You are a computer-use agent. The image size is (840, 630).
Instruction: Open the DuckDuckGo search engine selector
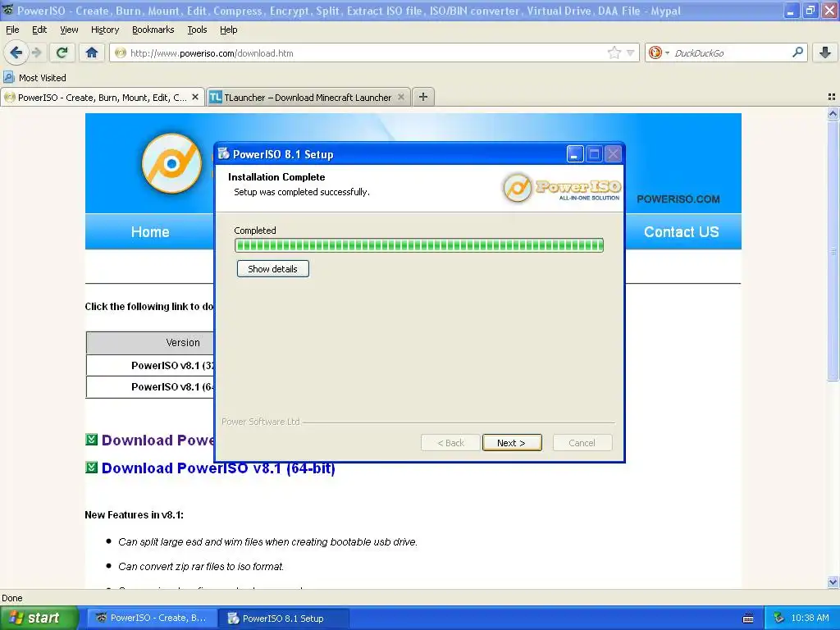(659, 52)
